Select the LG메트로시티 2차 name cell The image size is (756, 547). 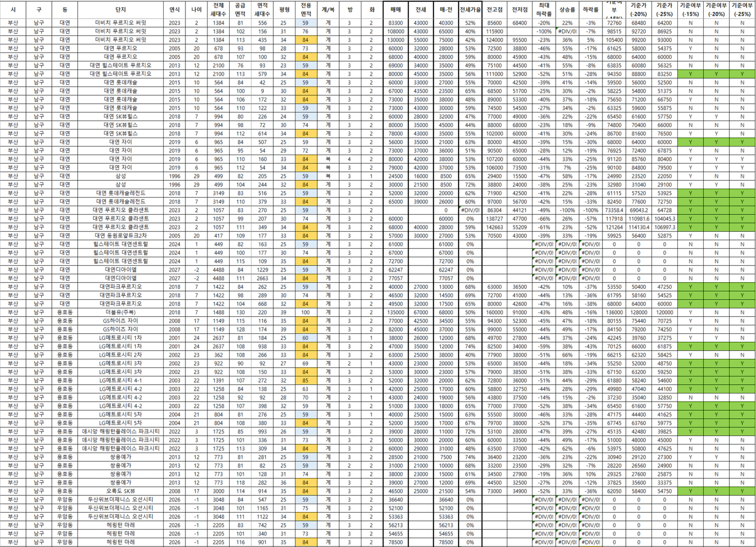coord(120,355)
